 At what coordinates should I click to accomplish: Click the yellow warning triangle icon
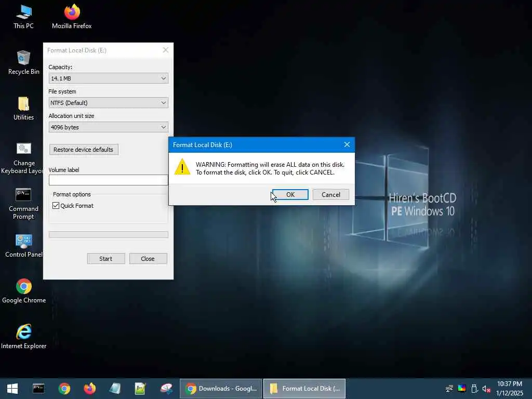(x=182, y=167)
